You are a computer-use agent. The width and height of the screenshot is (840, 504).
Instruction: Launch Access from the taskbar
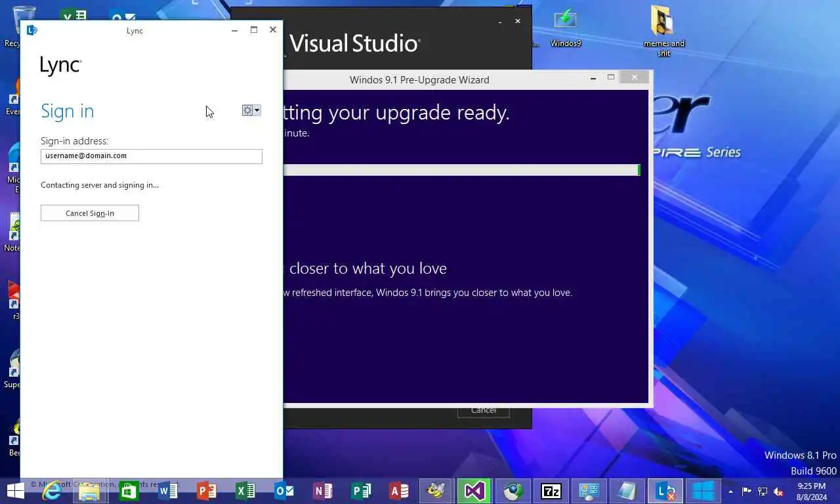[x=400, y=491]
